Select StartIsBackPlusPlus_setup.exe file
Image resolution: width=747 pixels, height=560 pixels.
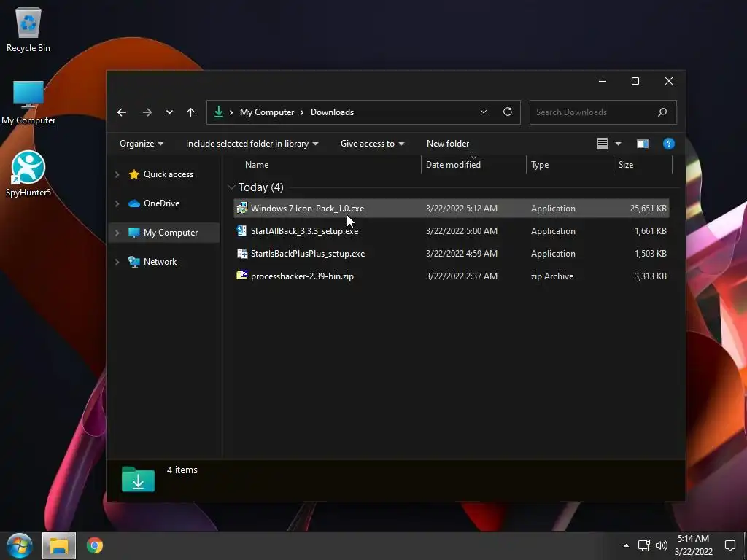451,254
